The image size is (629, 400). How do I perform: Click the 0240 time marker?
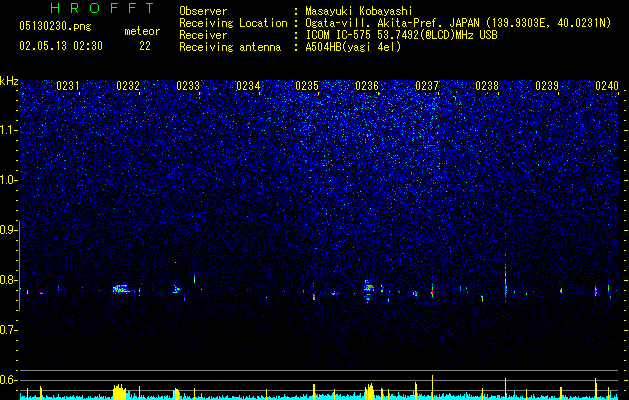pos(607,86)
